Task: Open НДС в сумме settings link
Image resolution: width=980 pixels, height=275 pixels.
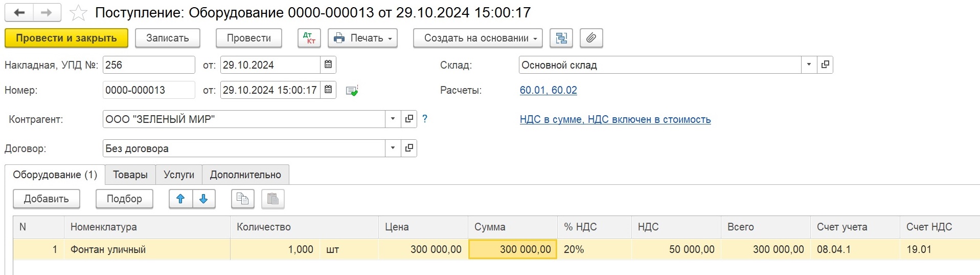Action: (x=615, y=119)
